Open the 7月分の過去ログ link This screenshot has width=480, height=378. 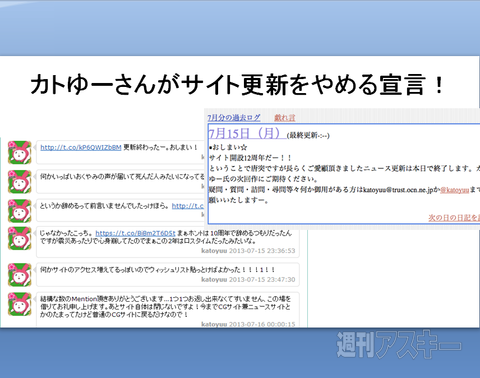pyautogui.click(x=234, y=118)
